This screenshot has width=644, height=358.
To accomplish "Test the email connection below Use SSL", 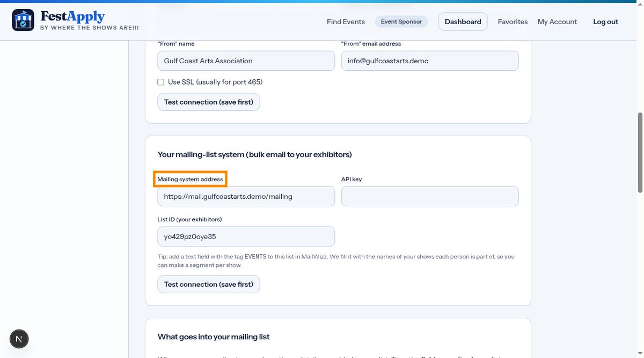I will click(x=209, y=102).
